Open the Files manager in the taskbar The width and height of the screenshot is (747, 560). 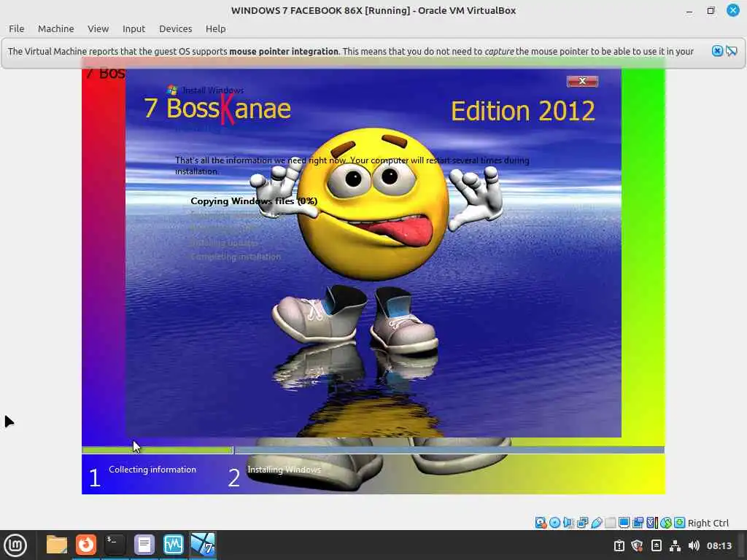57,545
